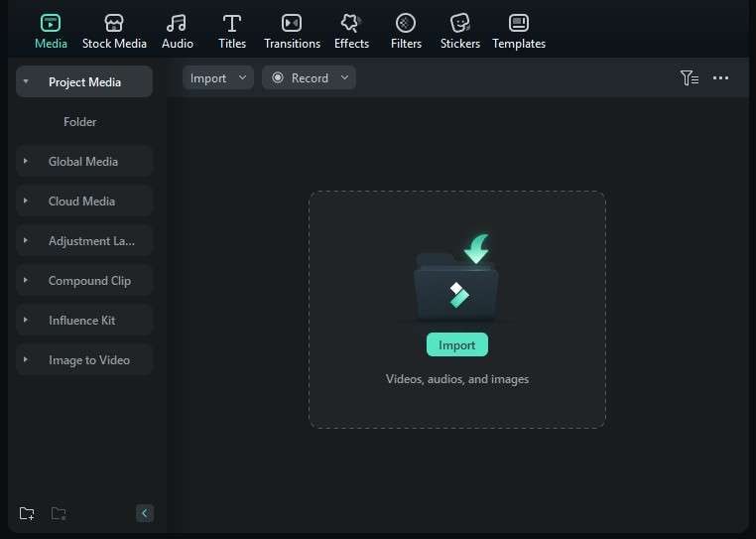Select Adjustment Layer category
The image size is (756, 539).
coord(84,240)
